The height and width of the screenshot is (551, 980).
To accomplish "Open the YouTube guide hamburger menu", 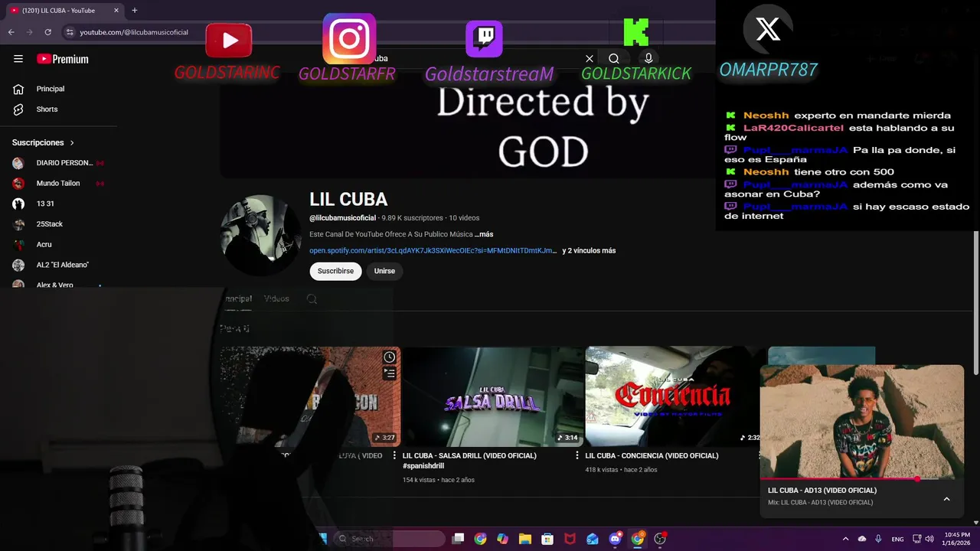I will click(x=18, y=59).
